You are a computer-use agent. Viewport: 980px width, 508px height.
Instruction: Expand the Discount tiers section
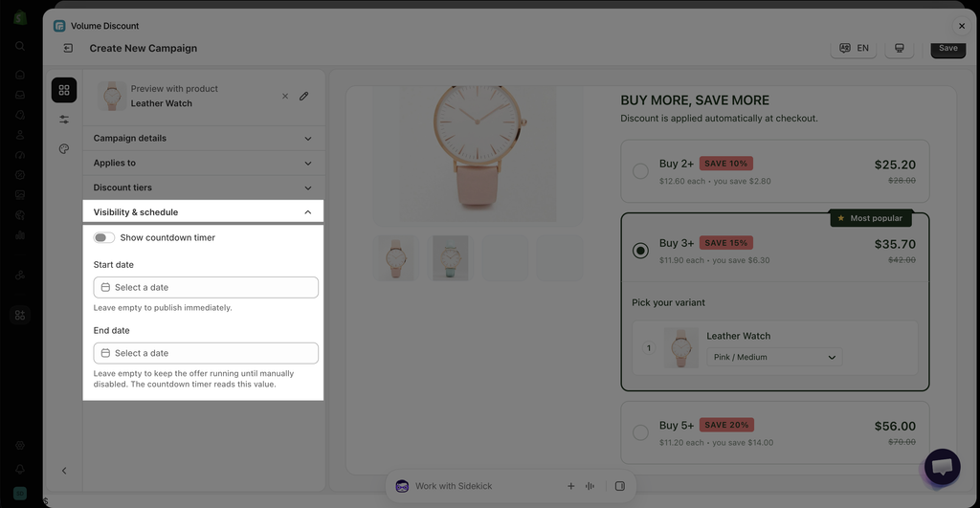point(204,188)
